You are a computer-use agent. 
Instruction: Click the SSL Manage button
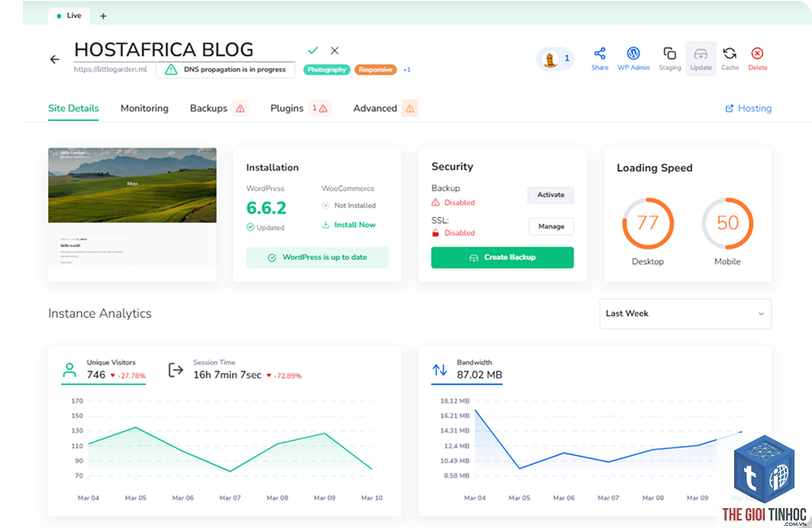551,227
